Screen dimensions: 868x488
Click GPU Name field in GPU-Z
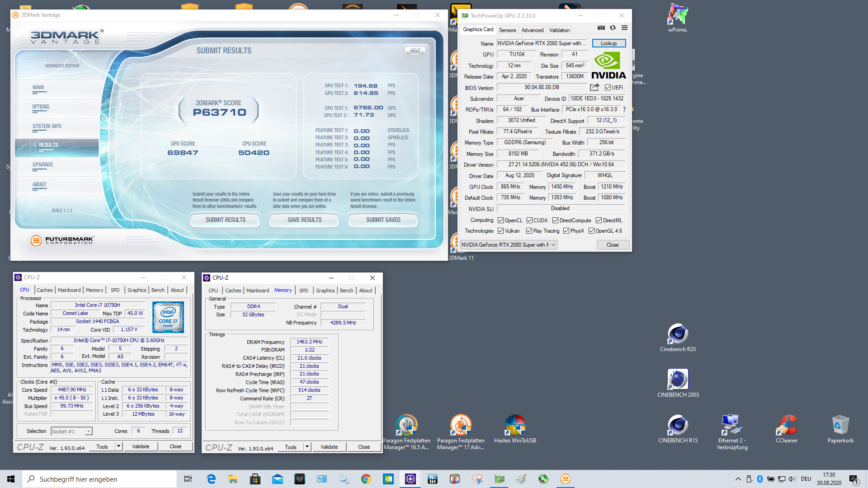coord(542,43)
